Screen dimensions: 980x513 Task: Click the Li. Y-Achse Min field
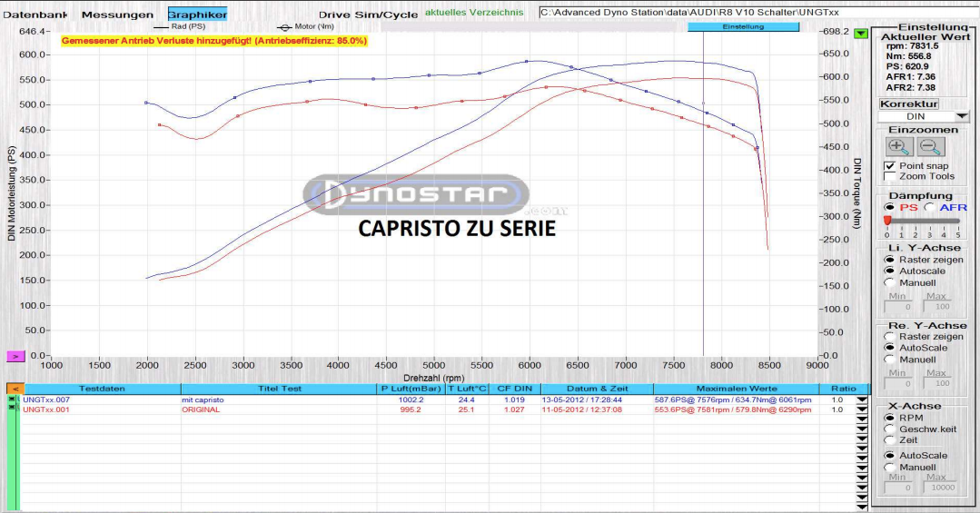(x=897, y=306)
